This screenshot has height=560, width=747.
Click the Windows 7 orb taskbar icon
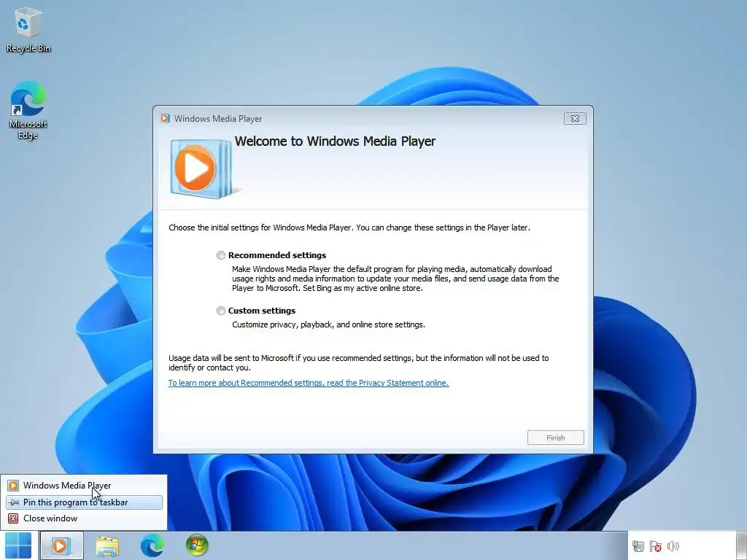click(x=197, y=545)
